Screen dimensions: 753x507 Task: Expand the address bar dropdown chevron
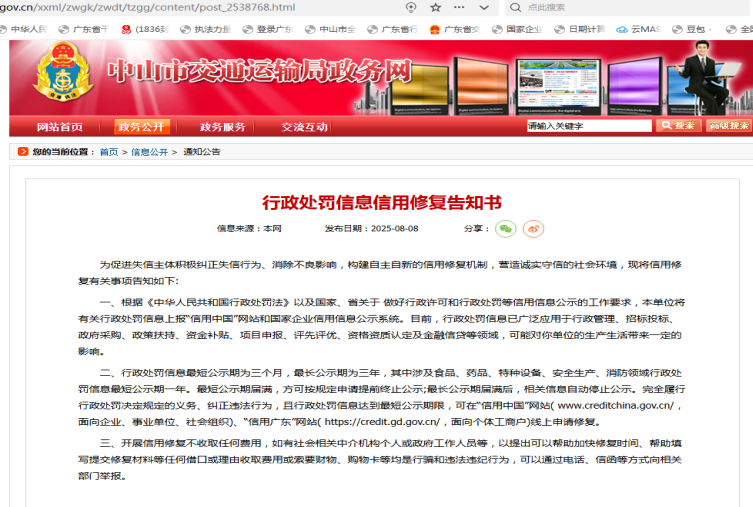pyautogui.click(x=483, y=7)
